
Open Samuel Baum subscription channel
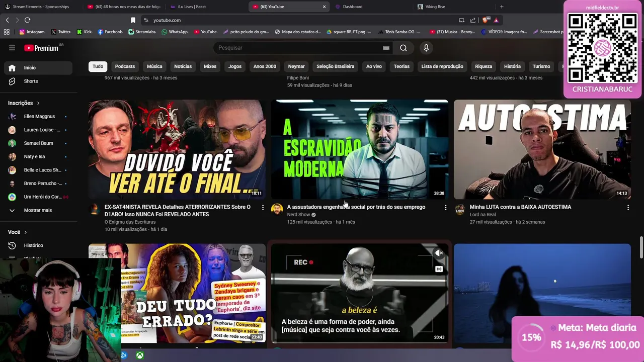click(x=38, y=143)
